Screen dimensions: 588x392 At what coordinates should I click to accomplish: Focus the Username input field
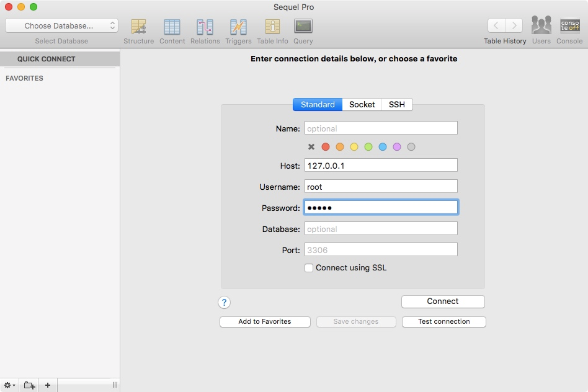click(x=381, y=187)
